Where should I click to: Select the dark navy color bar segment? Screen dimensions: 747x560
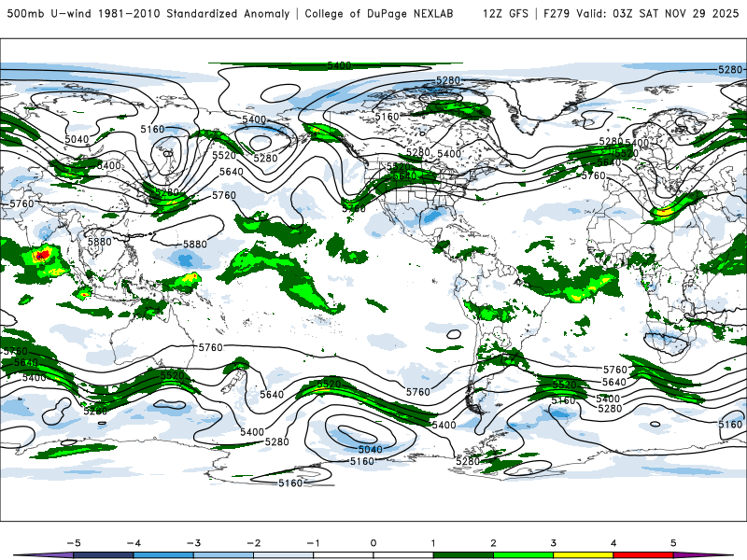pos(104,555)
